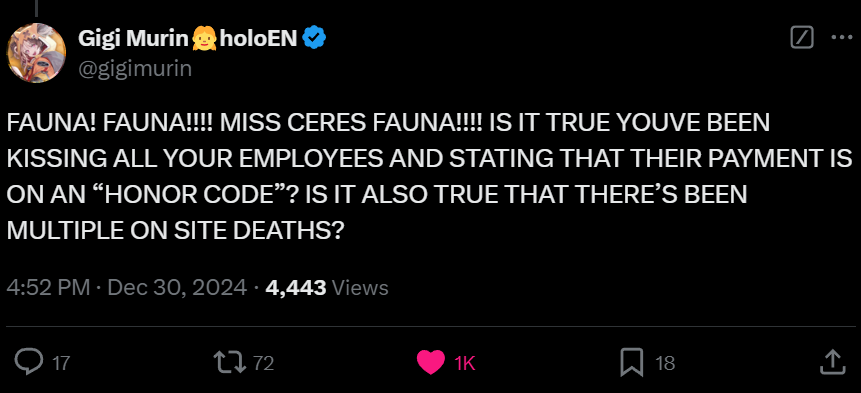
Task: Click the 72 reposts count
Action: point(264,363)
